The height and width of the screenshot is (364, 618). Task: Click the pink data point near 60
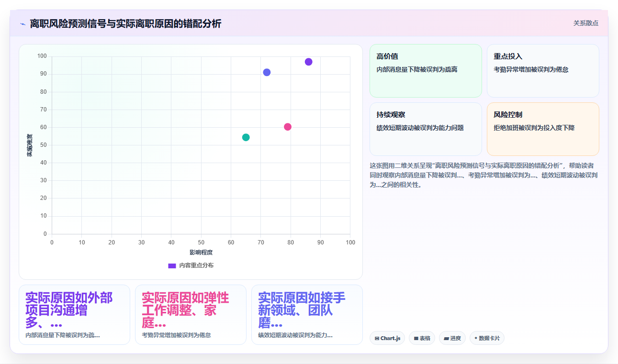[x=288, y=127]
